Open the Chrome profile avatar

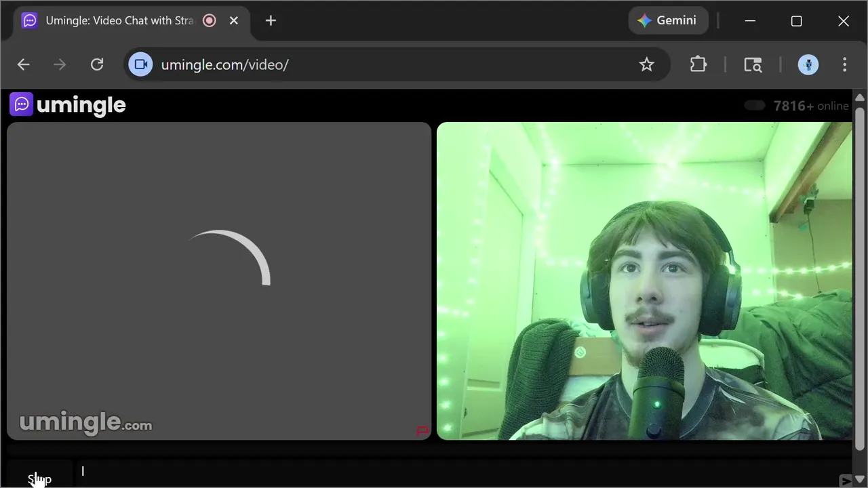pos(808,64)
